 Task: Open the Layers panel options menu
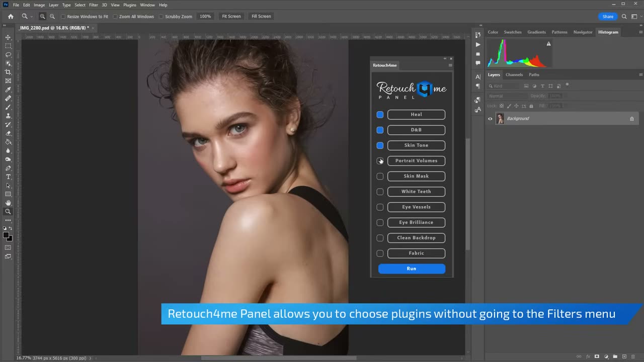click(x=640, y=75)
